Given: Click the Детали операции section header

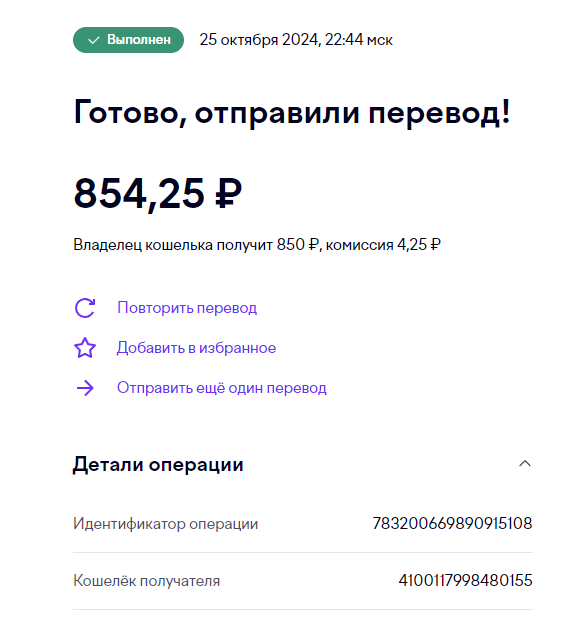Looking at the screenshot, I should [x=158, y=464].
